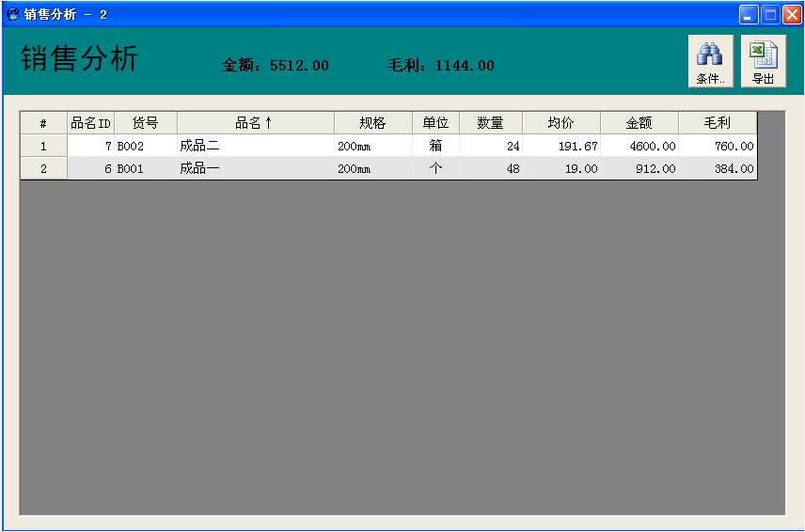Click the 规格 column header
The width and height of the screenshot is (805, 532).
pyautogui.click(x=372, y=123)
